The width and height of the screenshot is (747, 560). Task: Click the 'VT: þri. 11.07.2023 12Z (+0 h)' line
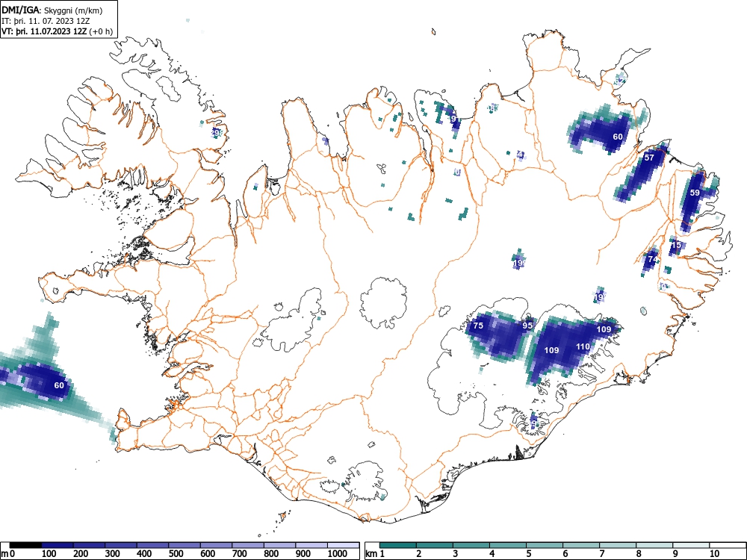(58, 31)
